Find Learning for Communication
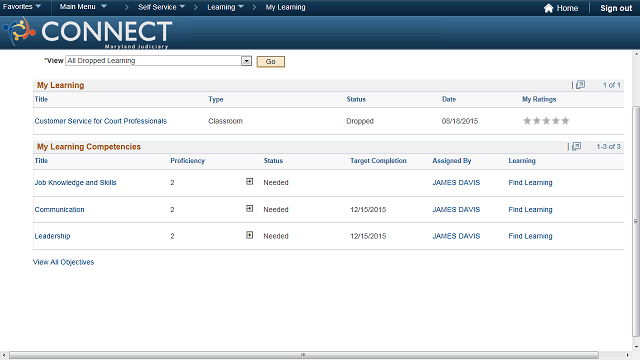The image size is (640, 360). click(530, 209)
